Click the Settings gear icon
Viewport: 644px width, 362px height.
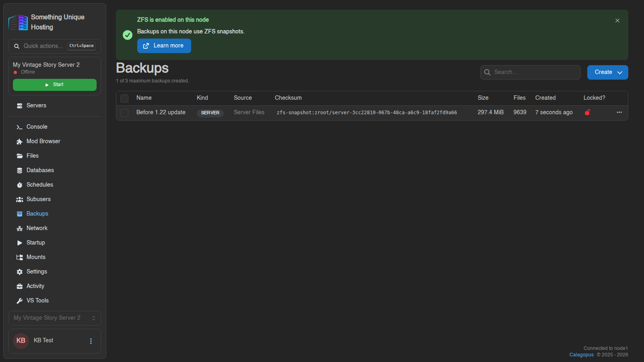point(19,272)
